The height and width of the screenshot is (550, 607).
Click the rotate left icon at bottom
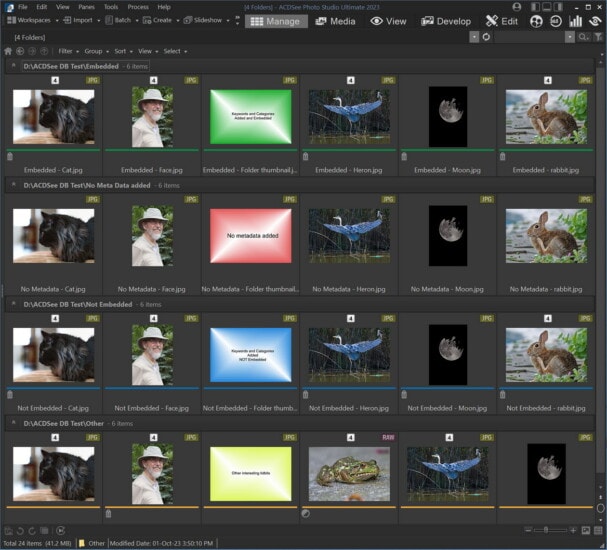[x=21, y=530]
